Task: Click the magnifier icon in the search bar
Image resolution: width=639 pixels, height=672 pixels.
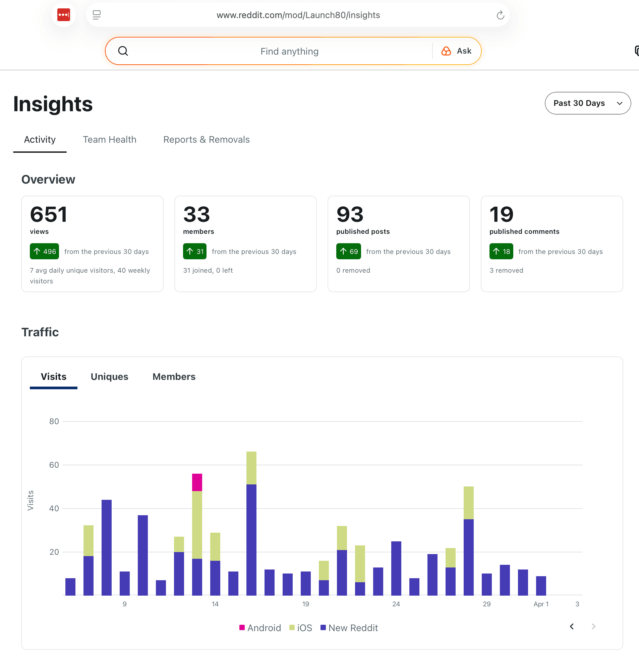Action: (123, 51)
